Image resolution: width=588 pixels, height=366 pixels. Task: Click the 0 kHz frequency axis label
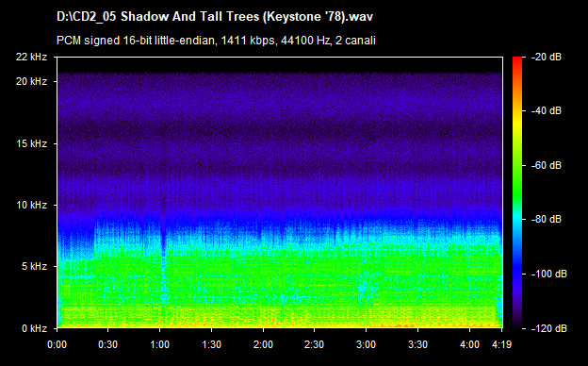34,328
